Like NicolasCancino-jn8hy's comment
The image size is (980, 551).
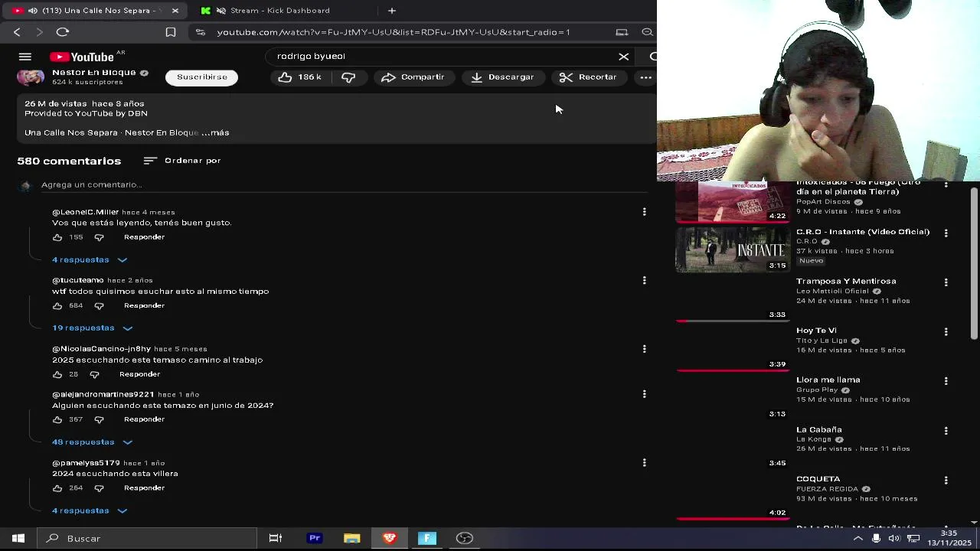tap(57, 374)
